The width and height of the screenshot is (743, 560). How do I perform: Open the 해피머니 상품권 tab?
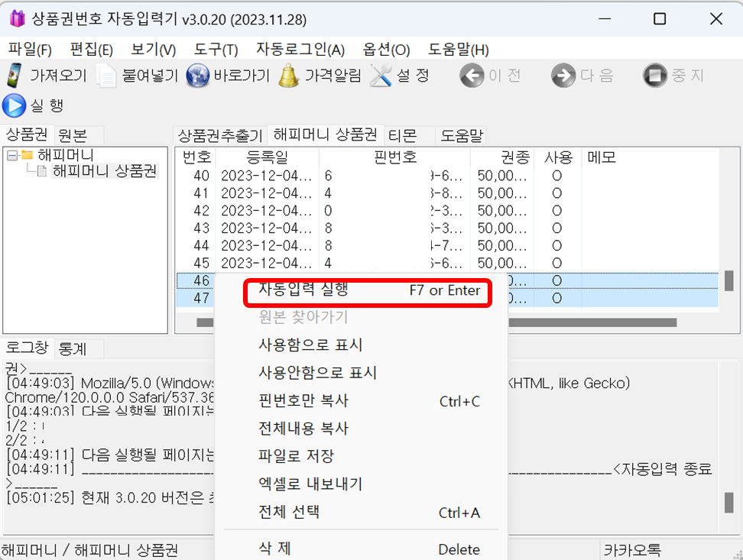click(x=326, y=134)
